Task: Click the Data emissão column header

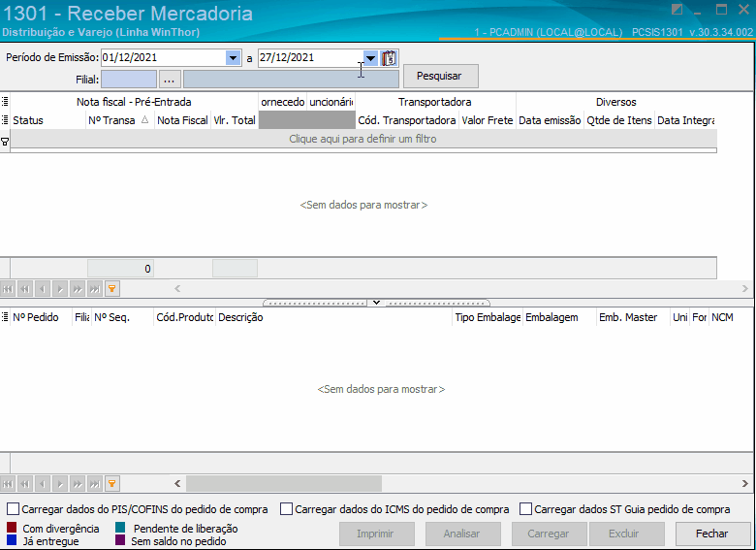Action: [550, 120]
